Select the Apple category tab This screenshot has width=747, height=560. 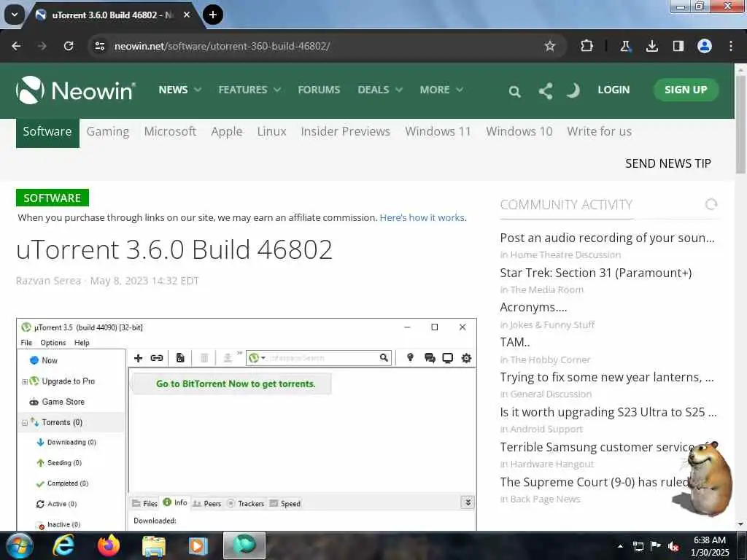(x=227, y=132)
